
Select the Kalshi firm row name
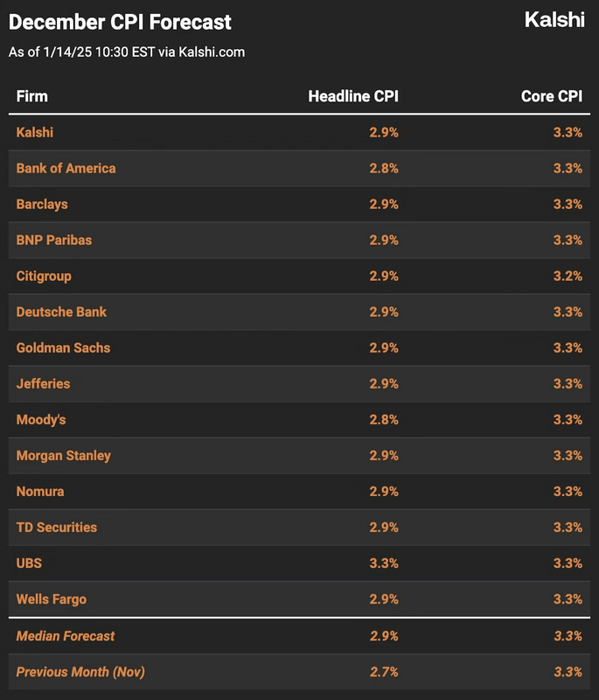35,133
